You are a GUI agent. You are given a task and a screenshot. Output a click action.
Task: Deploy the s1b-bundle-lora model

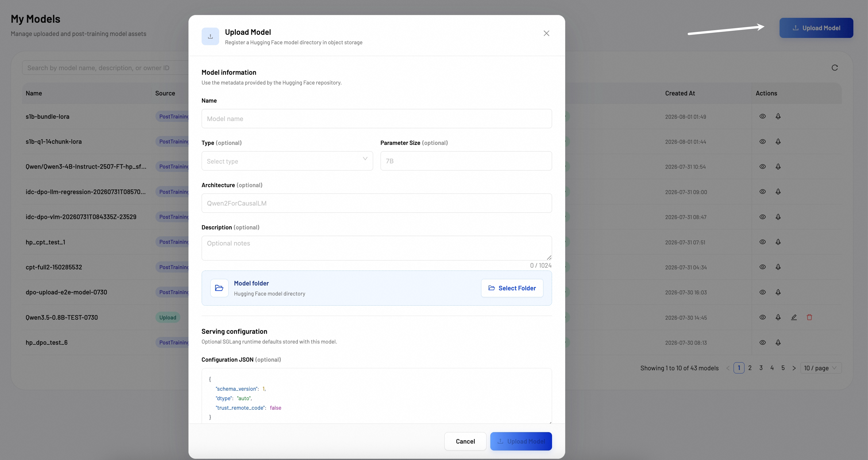[x=778, y=116]
